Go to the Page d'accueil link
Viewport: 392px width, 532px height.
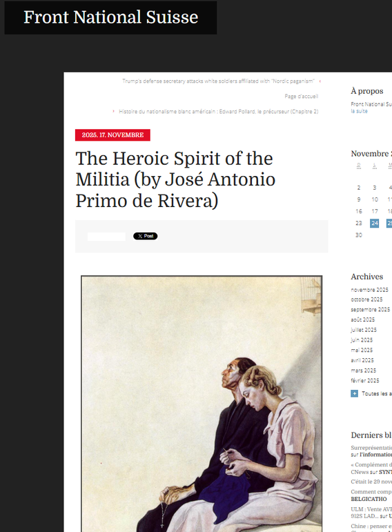(x=302, y=97)
